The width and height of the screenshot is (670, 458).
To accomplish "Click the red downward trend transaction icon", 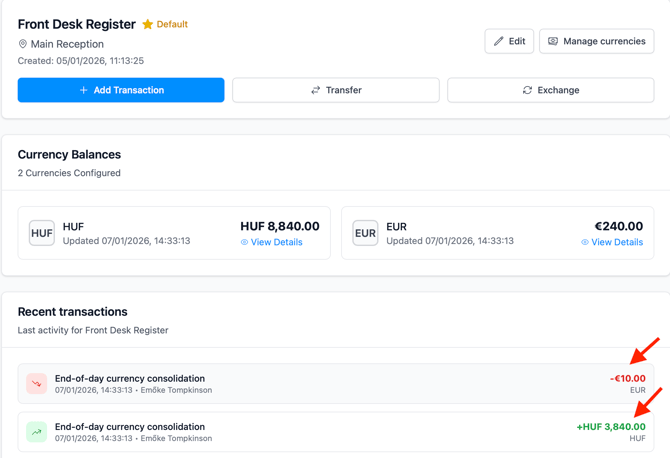I will point(37,384).
